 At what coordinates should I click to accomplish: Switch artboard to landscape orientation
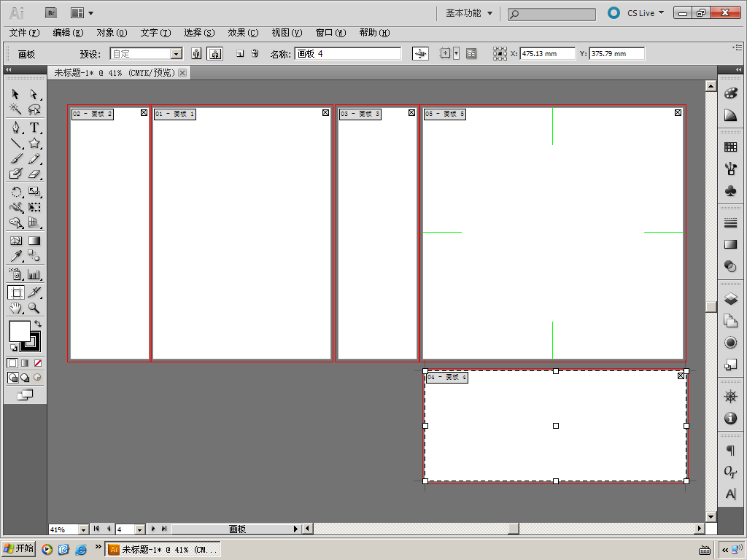click(214, 53)
